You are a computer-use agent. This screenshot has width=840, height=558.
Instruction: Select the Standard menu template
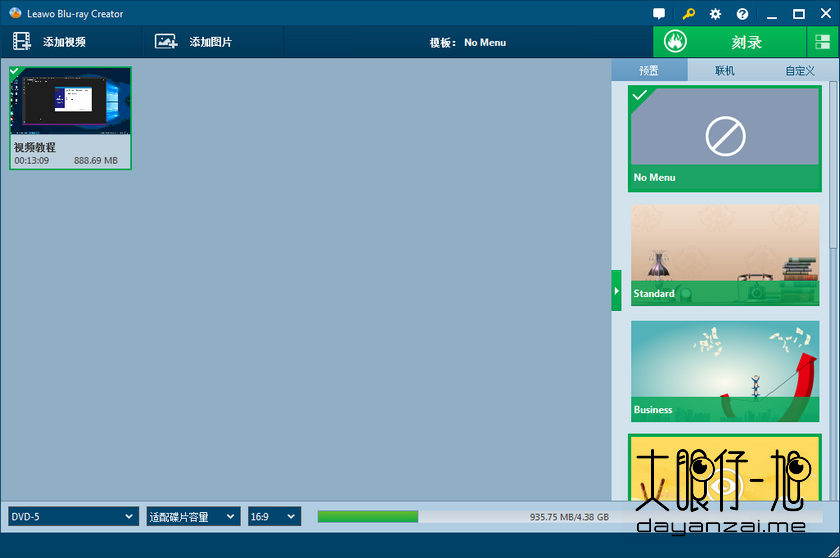coord(725,255)
